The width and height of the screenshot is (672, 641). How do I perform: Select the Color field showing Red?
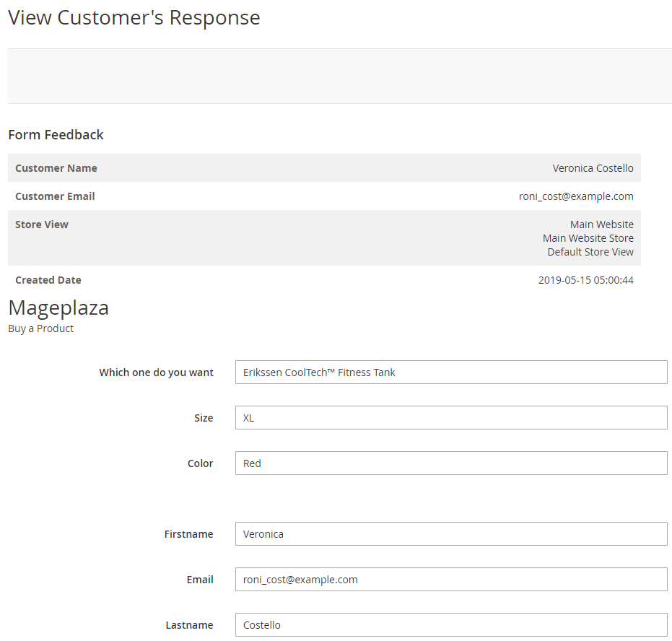450,463
